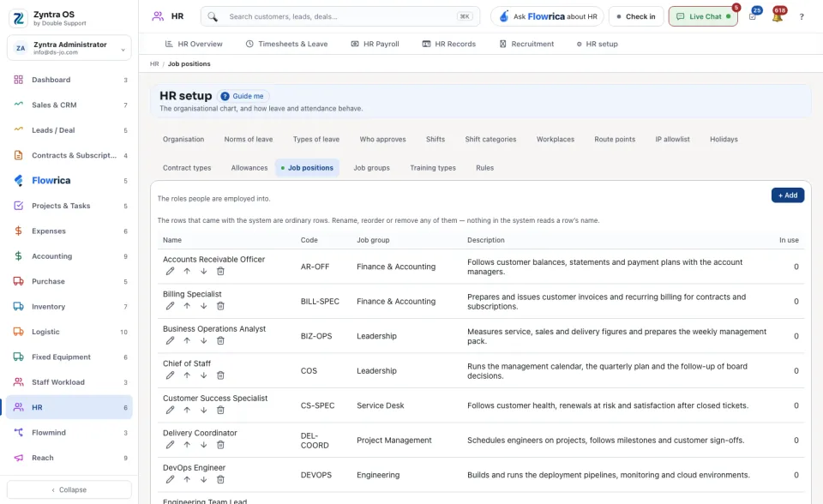Move Business Operations Analyst row down
Image resolution: width=823 pixels, height=504 pixels.
click(204, 341)
